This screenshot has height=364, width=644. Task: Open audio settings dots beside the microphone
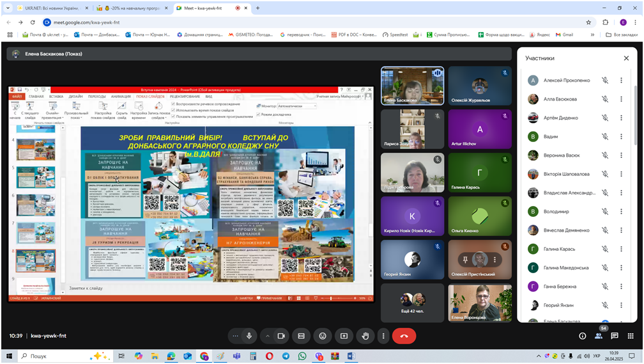tap(235, 336)
